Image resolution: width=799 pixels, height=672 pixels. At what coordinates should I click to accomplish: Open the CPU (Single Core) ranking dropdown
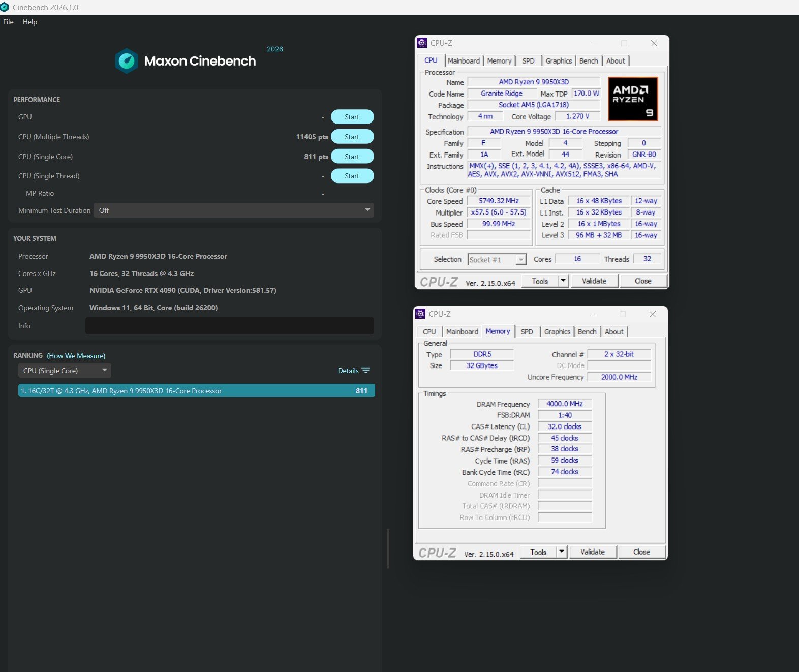pos(65,371)
